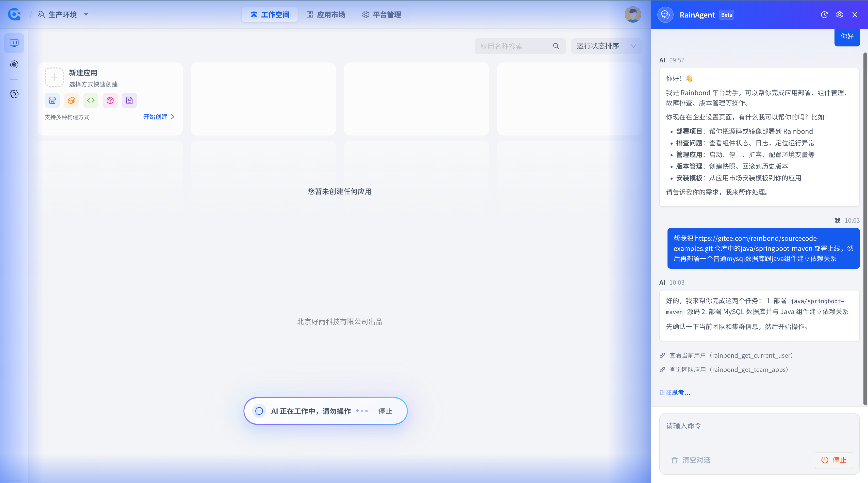Click the link icon beside 查看当前用户
Image resolution: width=868 pixels, height=483 pixels.
coord(662,355)
